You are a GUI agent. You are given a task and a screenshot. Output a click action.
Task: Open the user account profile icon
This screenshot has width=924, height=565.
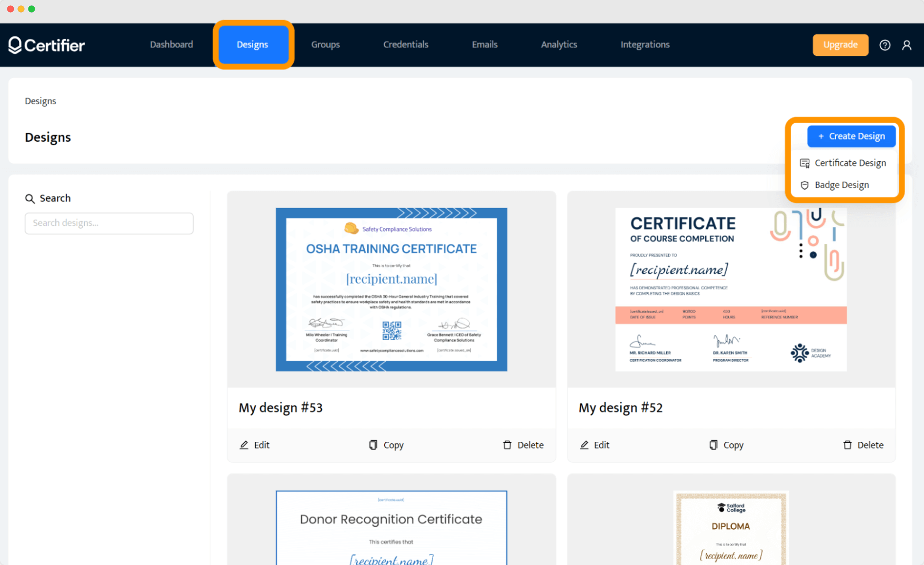coord(907,45)
